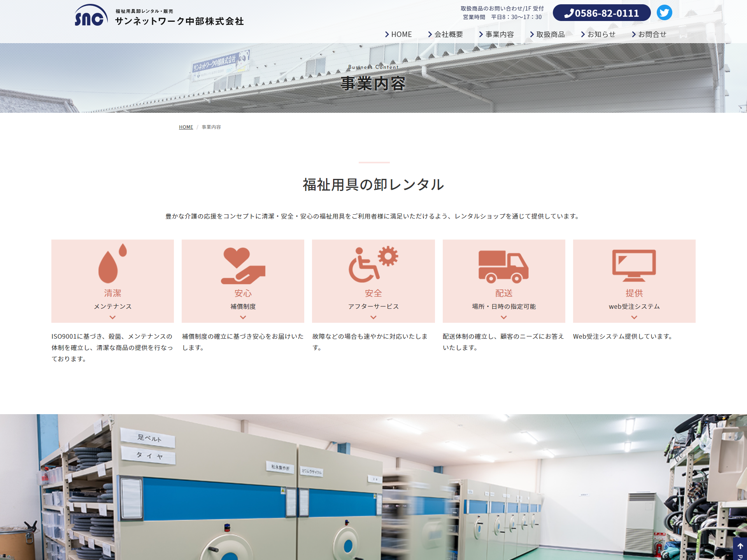Click the 提供 card title

coord(634,293)
